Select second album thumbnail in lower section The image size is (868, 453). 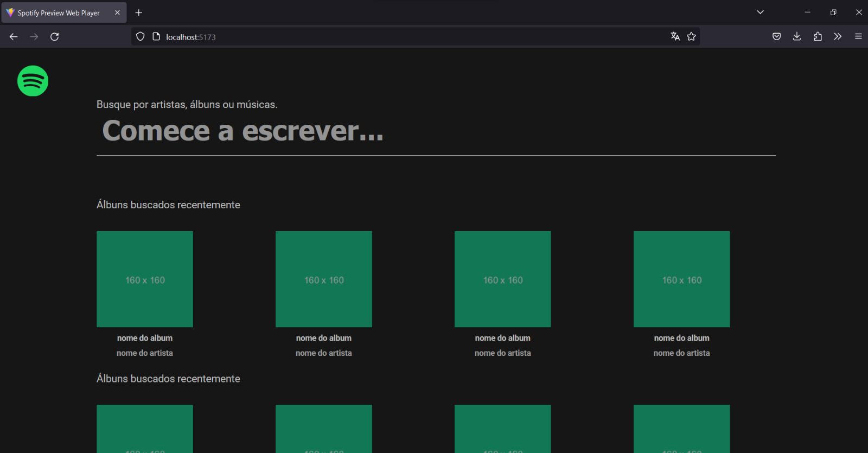(324, 429)
